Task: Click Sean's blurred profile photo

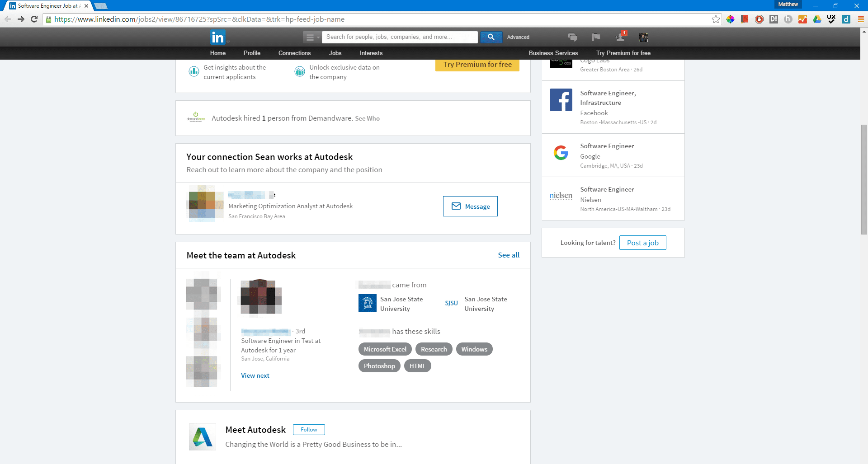Action: (x=205, y=203)
